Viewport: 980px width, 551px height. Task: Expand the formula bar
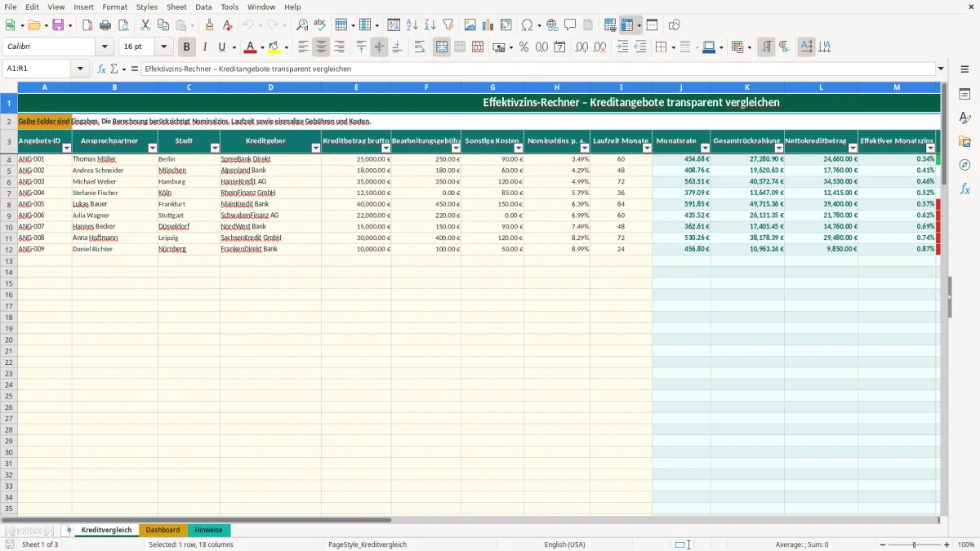941,69
